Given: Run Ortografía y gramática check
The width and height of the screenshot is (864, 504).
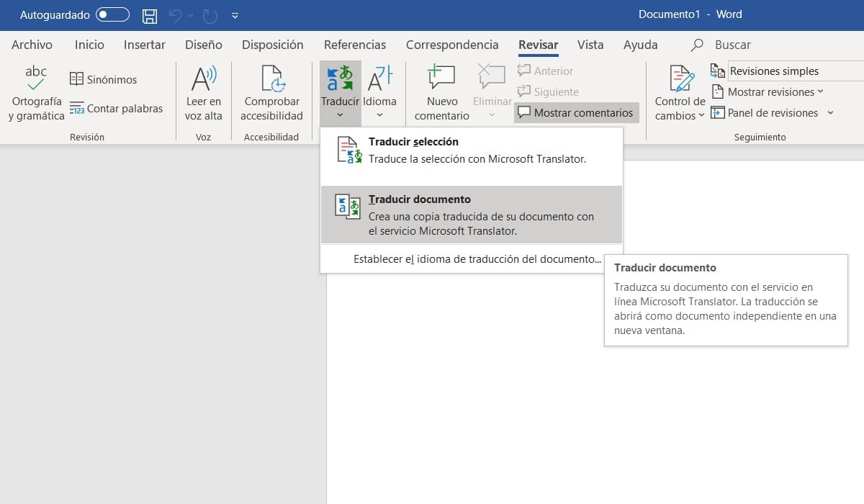Looking at the screenshot, I should pos(36,94).
